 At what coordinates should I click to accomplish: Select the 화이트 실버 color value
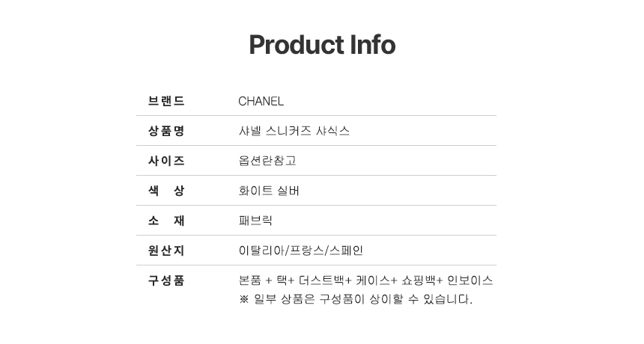(x=269, y=191)
